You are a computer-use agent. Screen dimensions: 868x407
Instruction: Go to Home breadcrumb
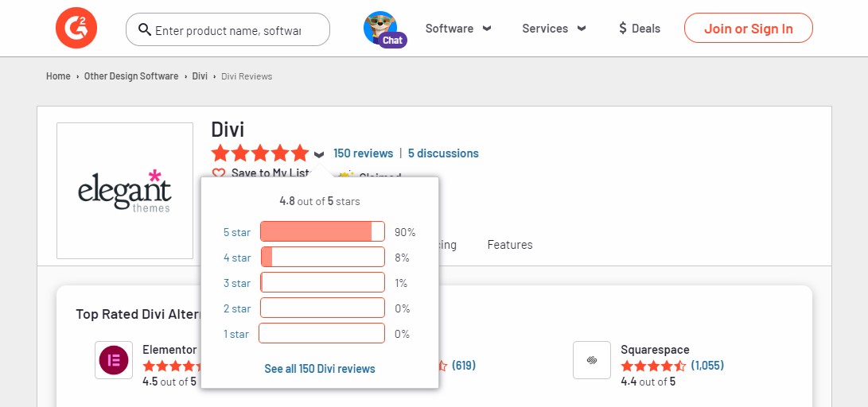(58, 76)
